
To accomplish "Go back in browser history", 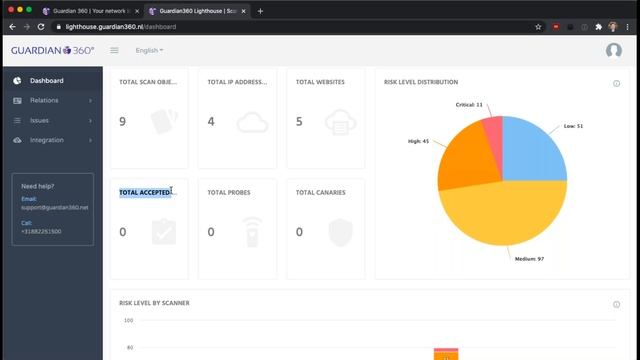I will point(12,27).
